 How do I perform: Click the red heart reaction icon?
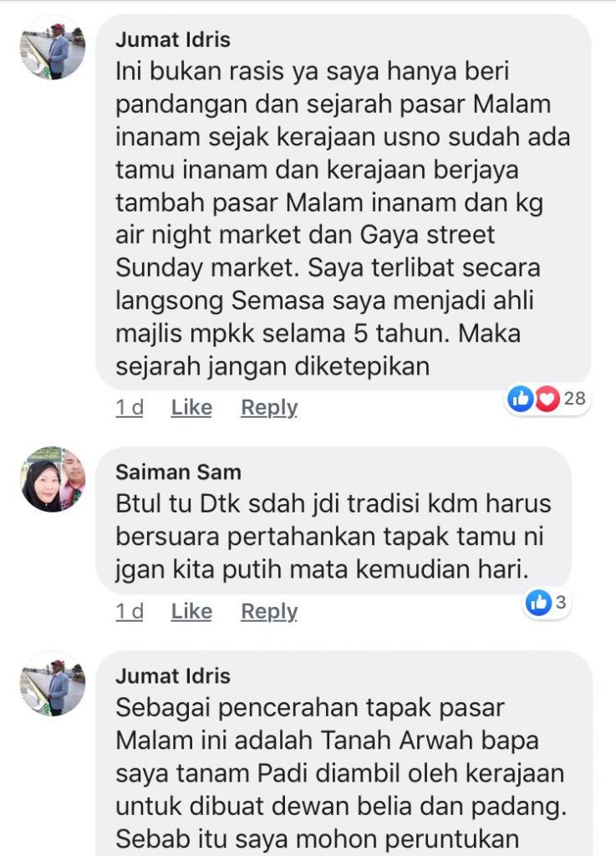(547, 399)
